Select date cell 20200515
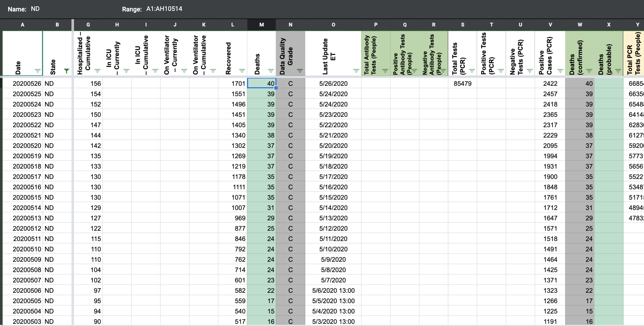 click(x=23, y=197)
